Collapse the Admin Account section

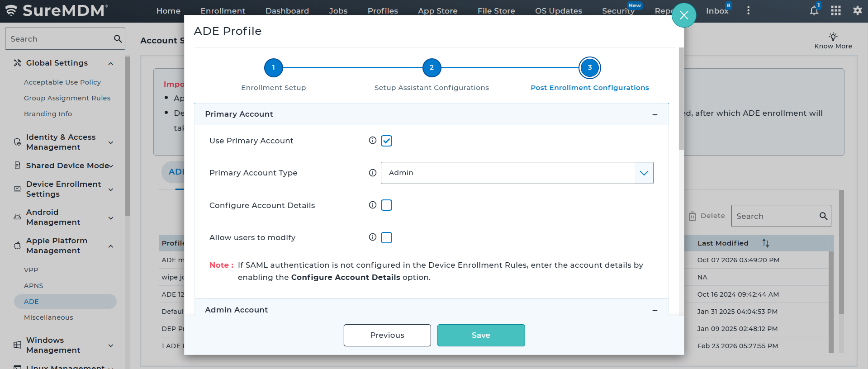(x=655, y=310)
